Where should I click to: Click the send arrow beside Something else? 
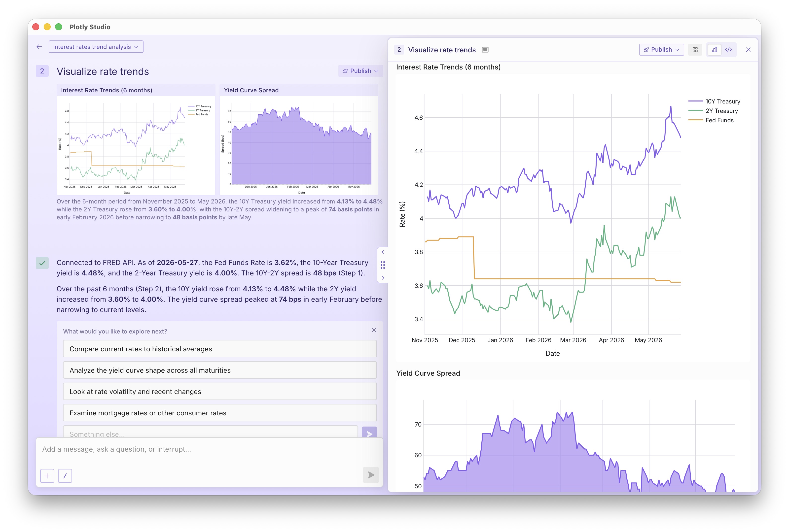pyautogui.click(x=369, y=432)
